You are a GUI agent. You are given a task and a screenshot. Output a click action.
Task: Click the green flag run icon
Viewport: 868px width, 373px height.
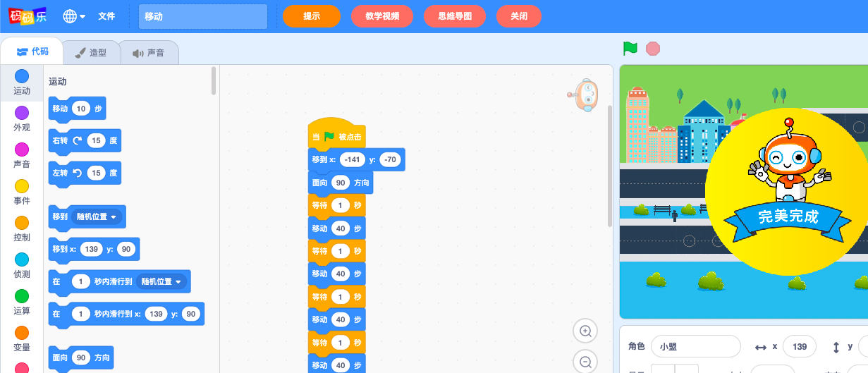tap(630, 49)
